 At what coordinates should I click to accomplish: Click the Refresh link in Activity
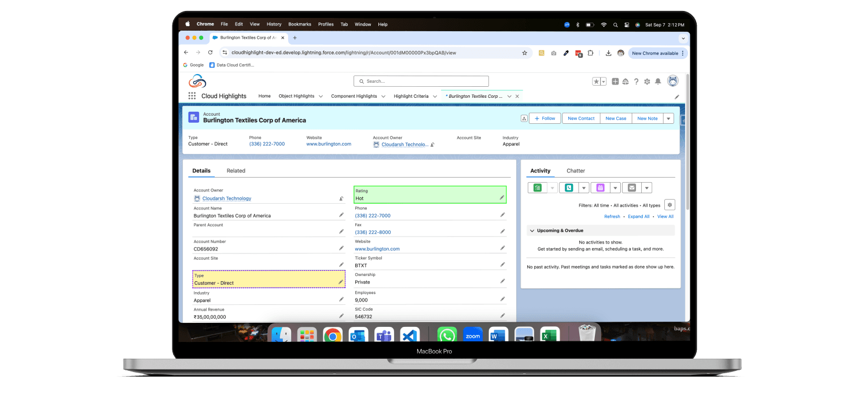tap(612, 216)
